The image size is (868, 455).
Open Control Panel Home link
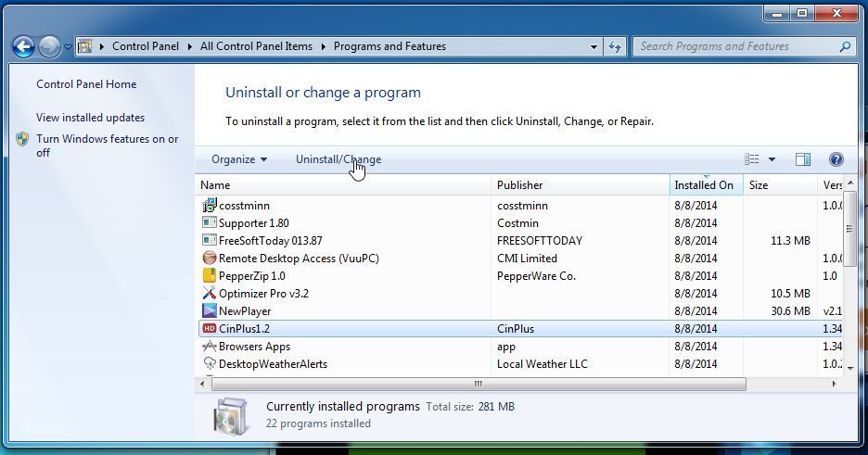pyautogui.click(x=86, y=84)
